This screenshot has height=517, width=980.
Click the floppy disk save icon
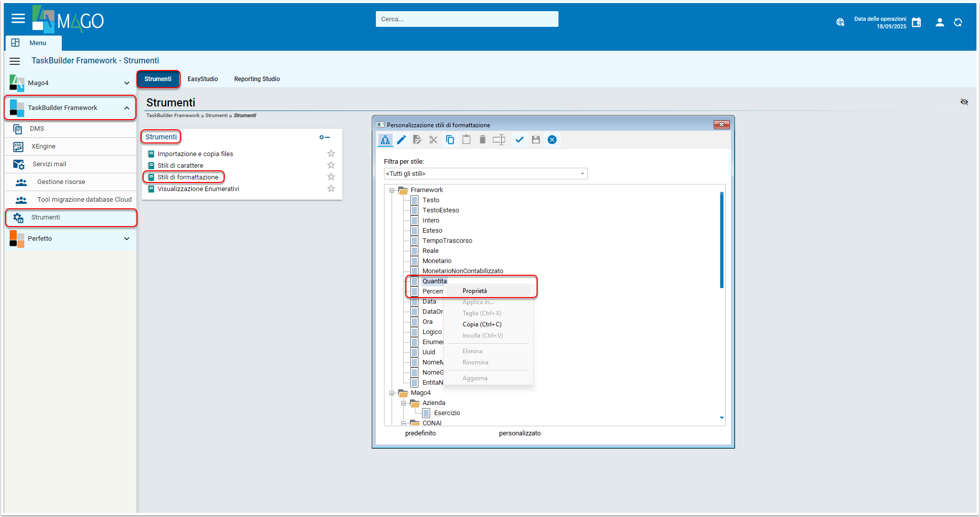click(536, 140)
